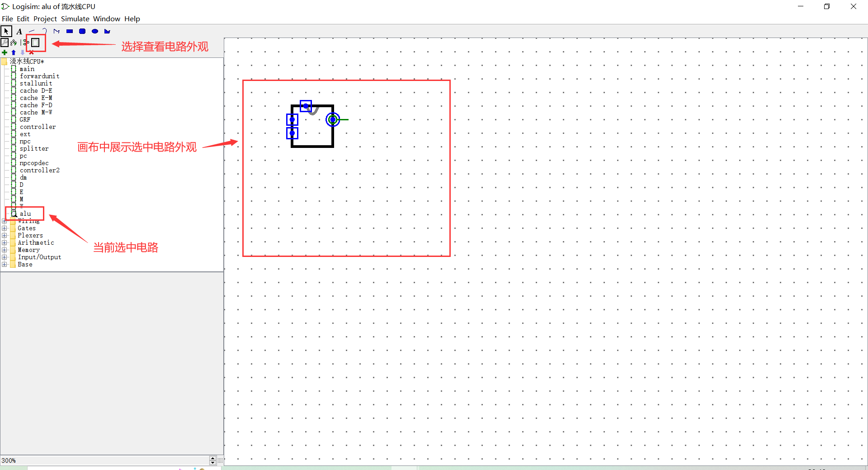
Task: Select the rectangle shape tool
Action: pyautogui.click(x=70, y=31)
